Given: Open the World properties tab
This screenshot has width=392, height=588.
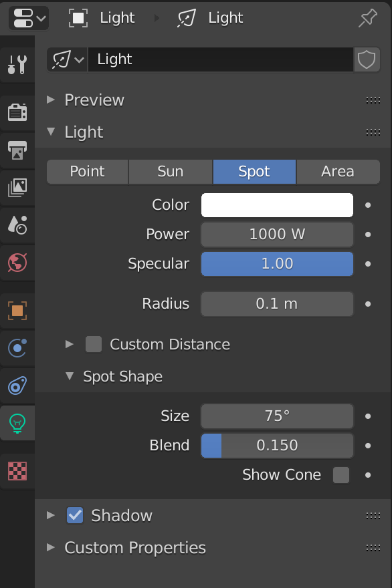Looking at the screenshot, I should 17,263.
